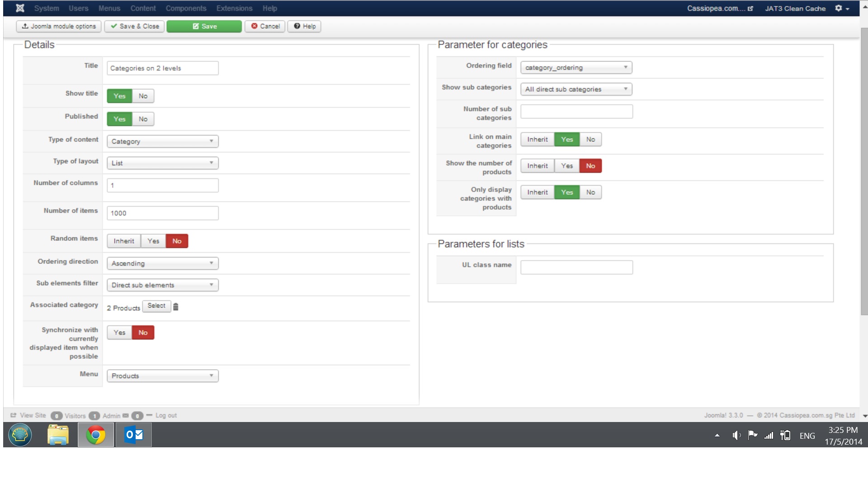The width and height of the screenshot is (868, 488).
Task: Open the Components menu
Action: [186, 8]
